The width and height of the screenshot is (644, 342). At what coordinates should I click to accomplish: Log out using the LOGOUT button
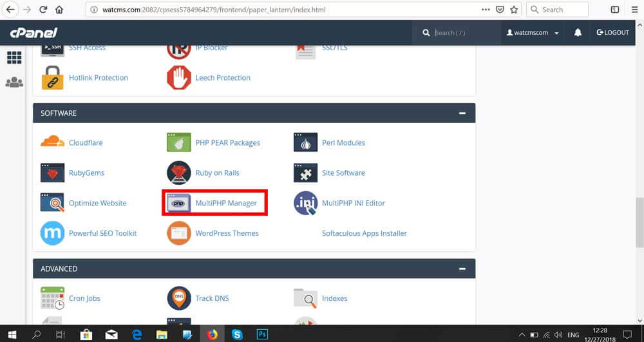[613, 32]
